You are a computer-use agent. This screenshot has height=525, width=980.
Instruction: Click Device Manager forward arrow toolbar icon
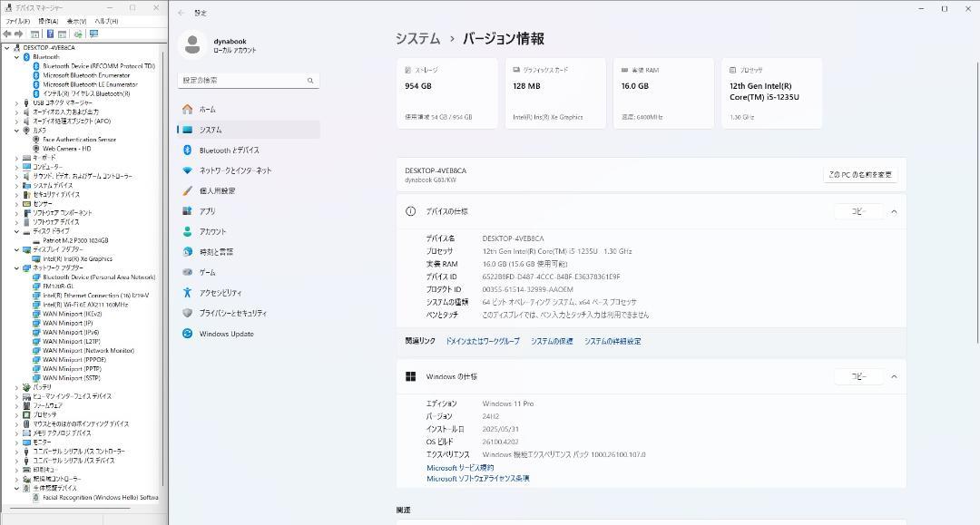[x=19, y=34]
